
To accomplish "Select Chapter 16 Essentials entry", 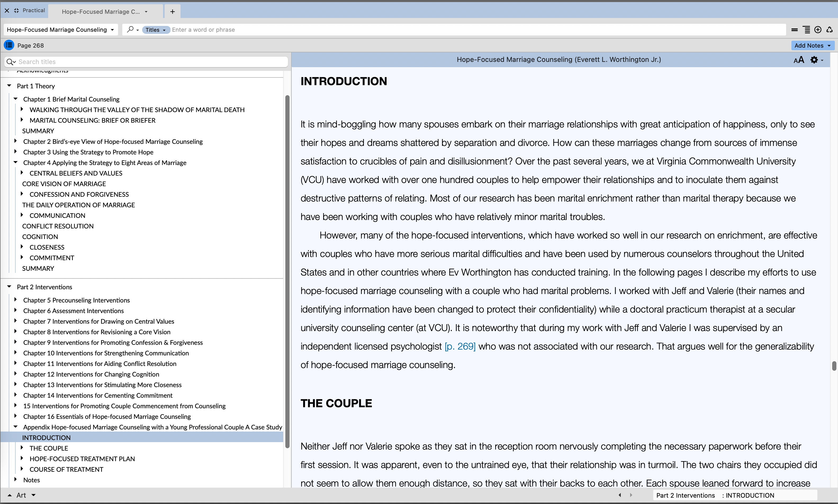I will coord(107,416).
